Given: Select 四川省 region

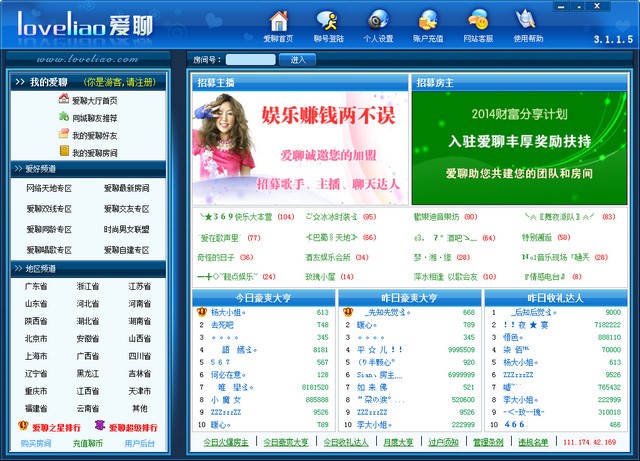Looking at the screenshot, I should [x=140, y=356].
